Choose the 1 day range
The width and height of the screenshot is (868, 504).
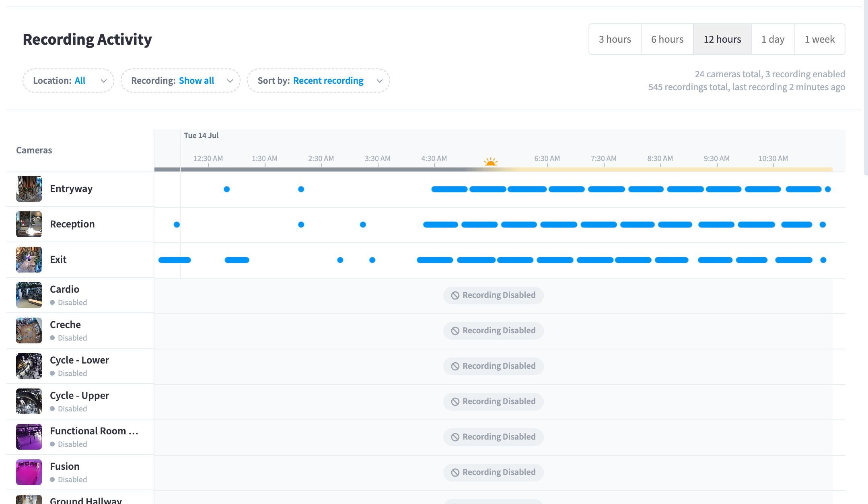773,39
